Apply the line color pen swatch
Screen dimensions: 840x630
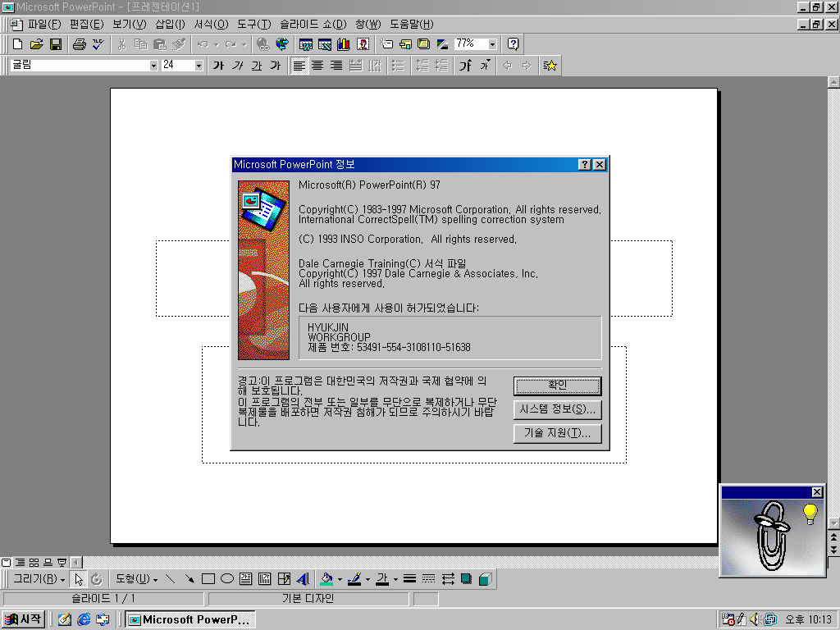click(354, 579)
